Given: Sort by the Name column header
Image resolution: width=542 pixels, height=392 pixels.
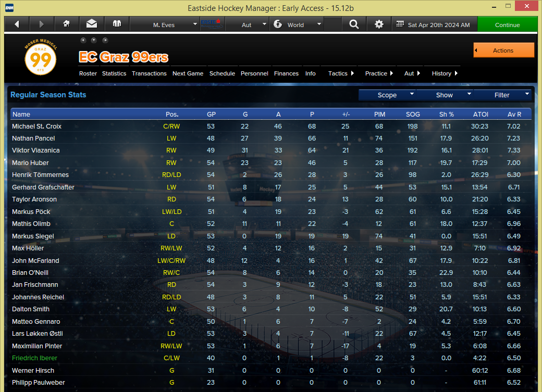Looking at the screenshot, I should pyautogui.click(x=21, y=114).
